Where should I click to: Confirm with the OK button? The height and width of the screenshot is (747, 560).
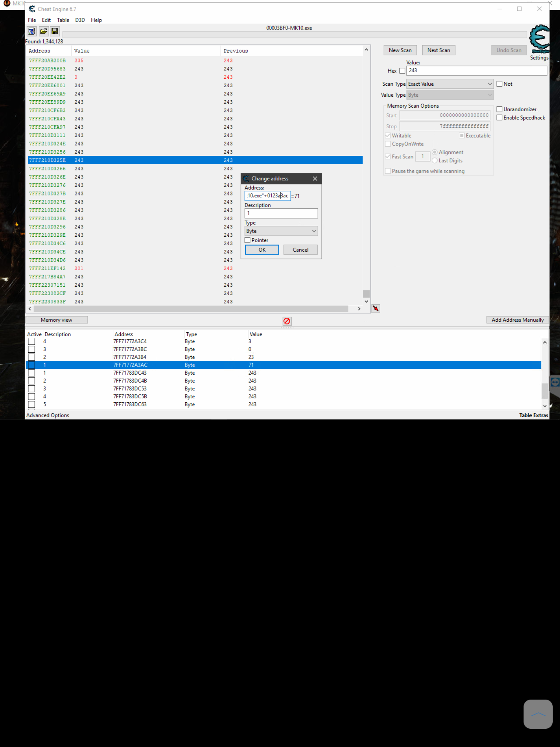pyautogui.click(x=262, y=250)
